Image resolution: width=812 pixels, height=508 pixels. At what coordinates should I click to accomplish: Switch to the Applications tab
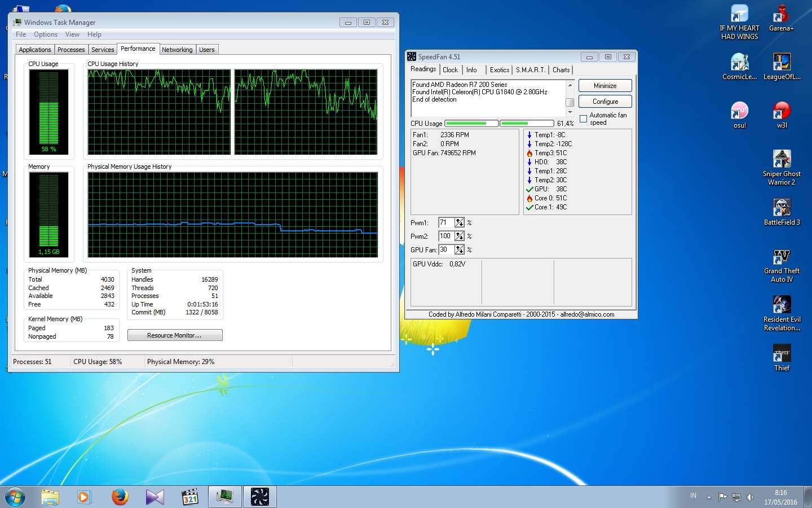(x=35, y=50)
